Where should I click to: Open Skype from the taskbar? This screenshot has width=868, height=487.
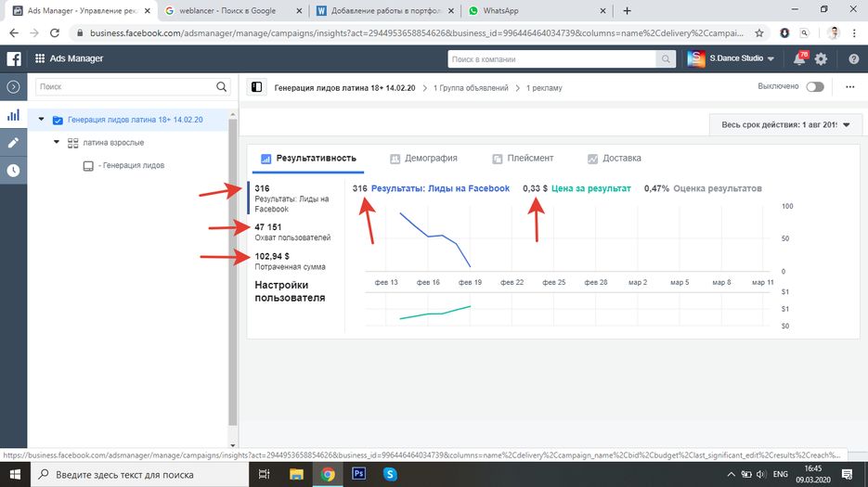tap(390, 474)
